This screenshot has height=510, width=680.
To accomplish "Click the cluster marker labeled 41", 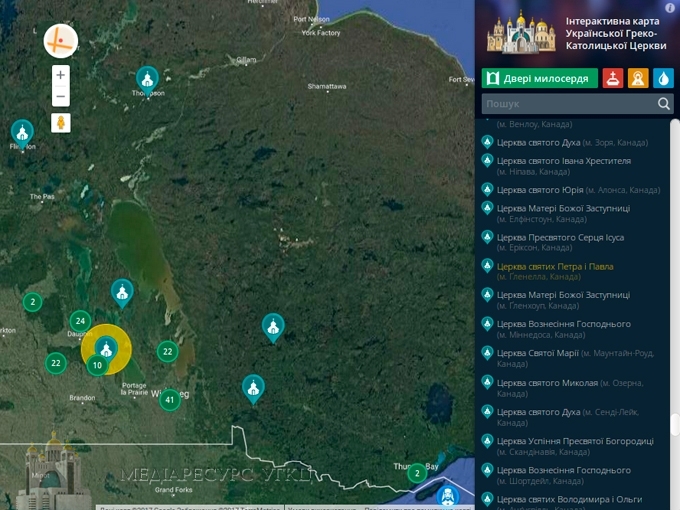I will click(x=170, y=400).
